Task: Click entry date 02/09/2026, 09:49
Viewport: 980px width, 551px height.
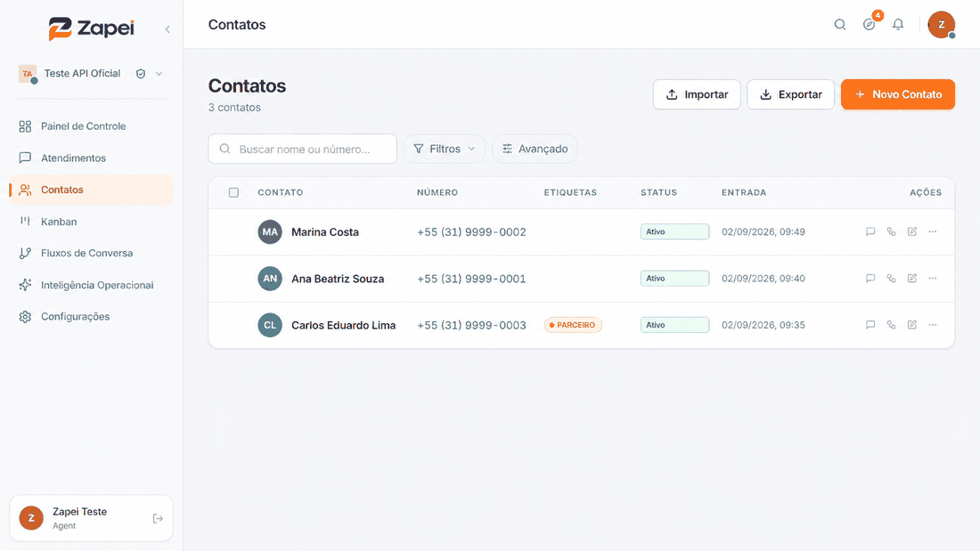Action: [764, 231]
